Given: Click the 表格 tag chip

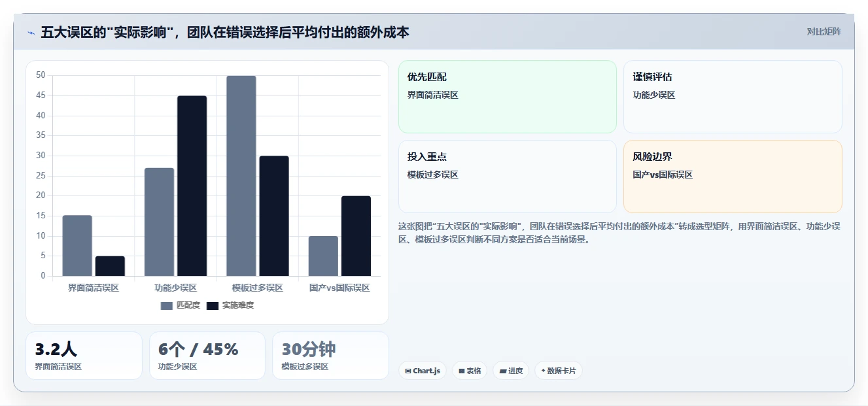Looking at the screenshot, I should coord(470,371).
